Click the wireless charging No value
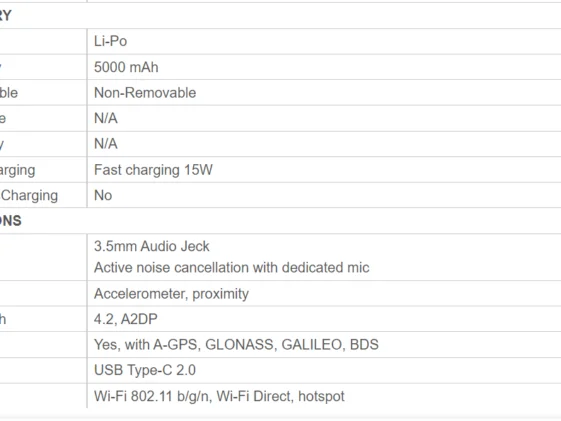 (103, 195)
